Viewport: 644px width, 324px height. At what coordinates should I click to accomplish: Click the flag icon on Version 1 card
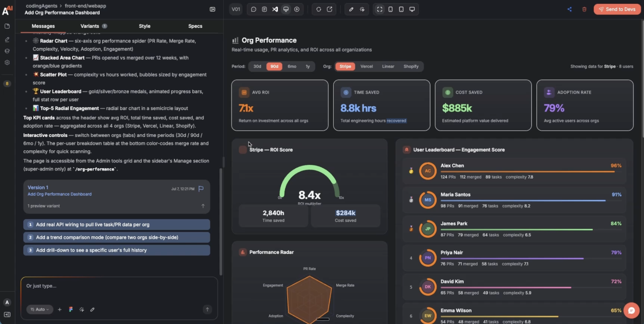point(201,189)
